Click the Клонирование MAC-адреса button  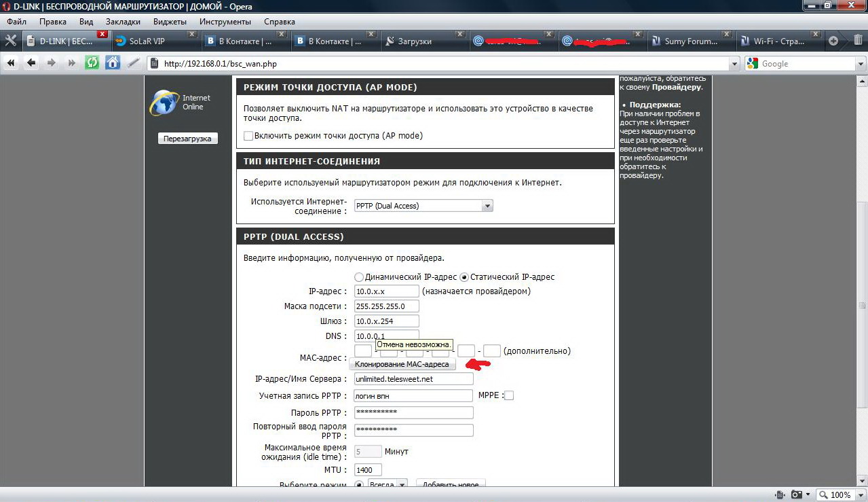(x=402, y=365)
